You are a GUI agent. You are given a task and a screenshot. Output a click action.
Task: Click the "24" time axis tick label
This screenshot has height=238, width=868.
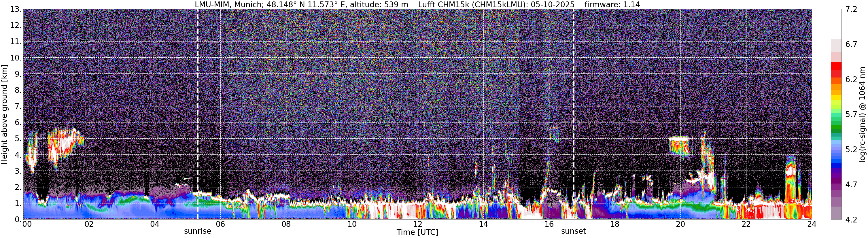click(x=812, y=224)
